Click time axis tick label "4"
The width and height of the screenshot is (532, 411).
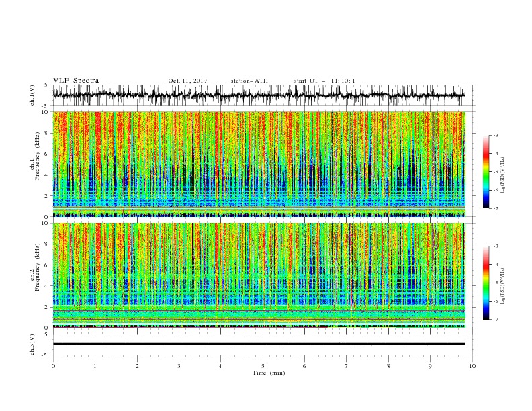(220, 366)
